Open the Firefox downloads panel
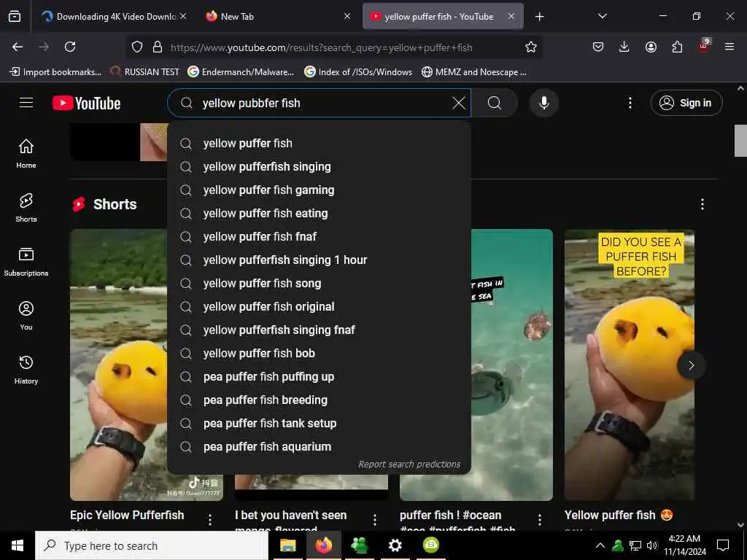This screenshot has width=747, height=560. coord(624,47)
